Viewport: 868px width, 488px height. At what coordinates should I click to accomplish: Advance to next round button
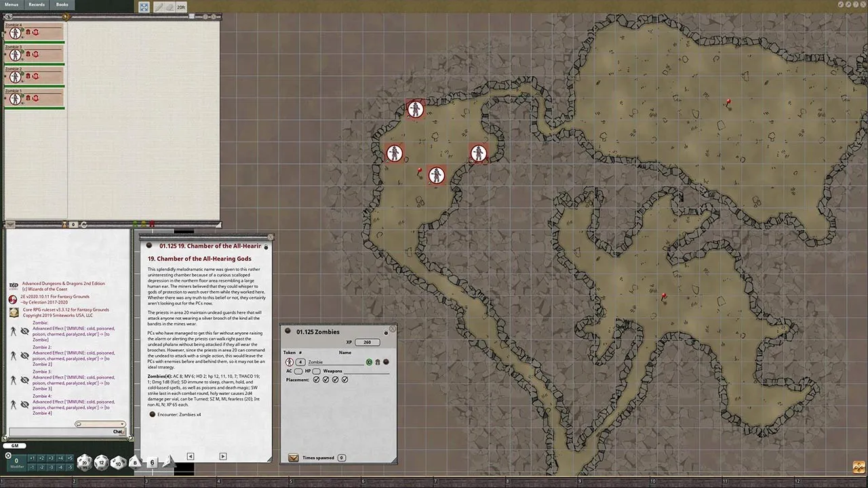(84, 224)
